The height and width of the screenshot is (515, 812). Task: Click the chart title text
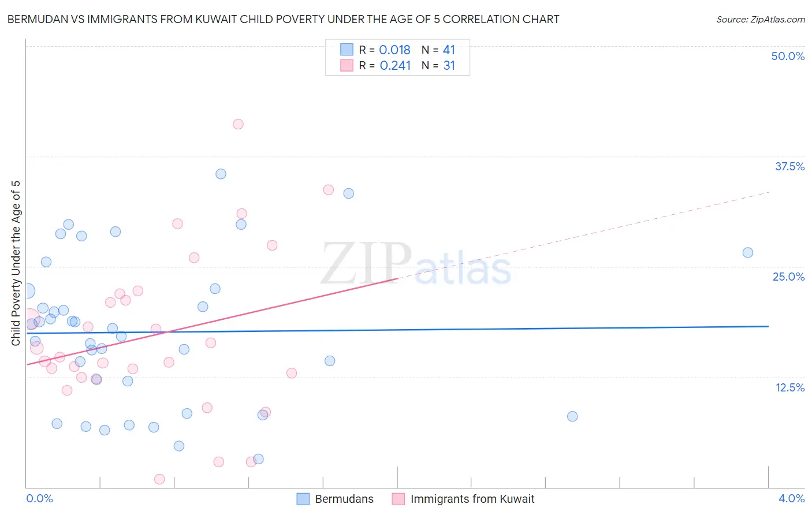pos(283,19)
